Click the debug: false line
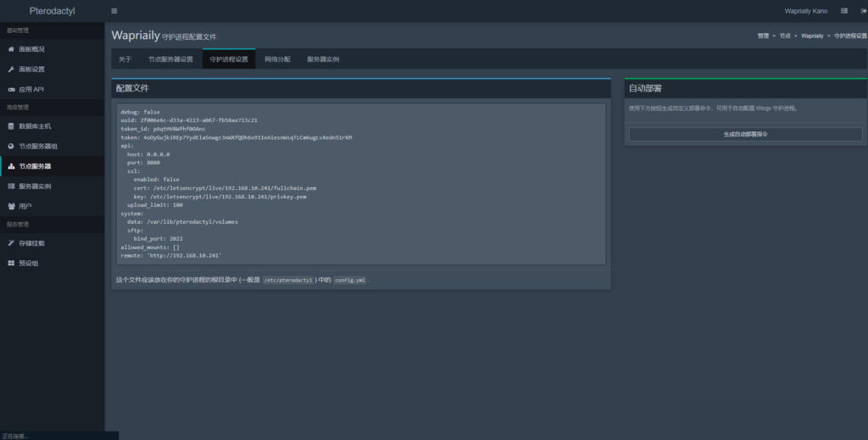This screenshot has height=440, width=868. (140, 112)
